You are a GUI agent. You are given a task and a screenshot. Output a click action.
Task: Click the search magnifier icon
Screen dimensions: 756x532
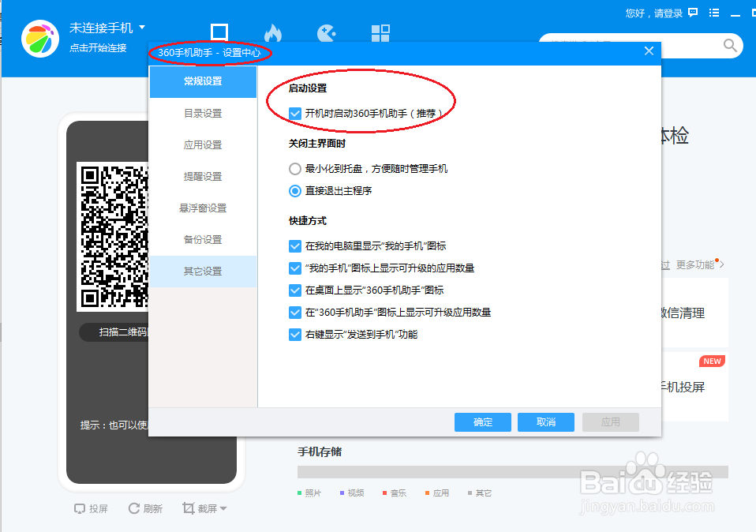(730, 45)
